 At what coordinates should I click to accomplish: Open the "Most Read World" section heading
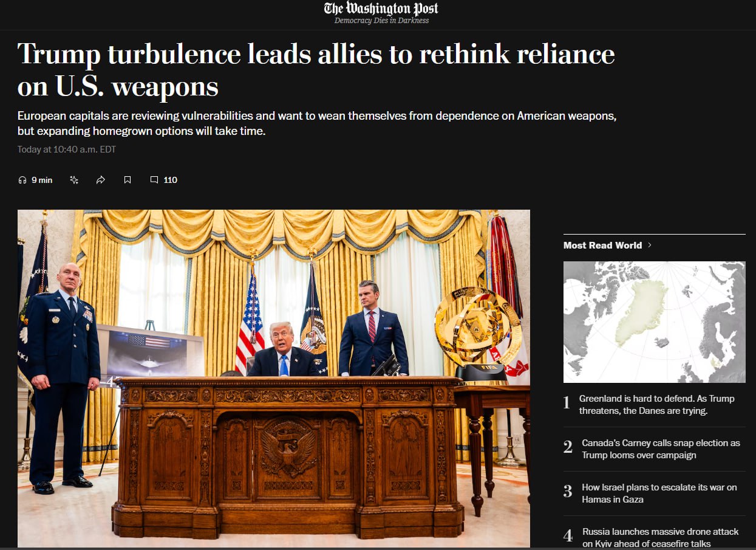point(602,246)
